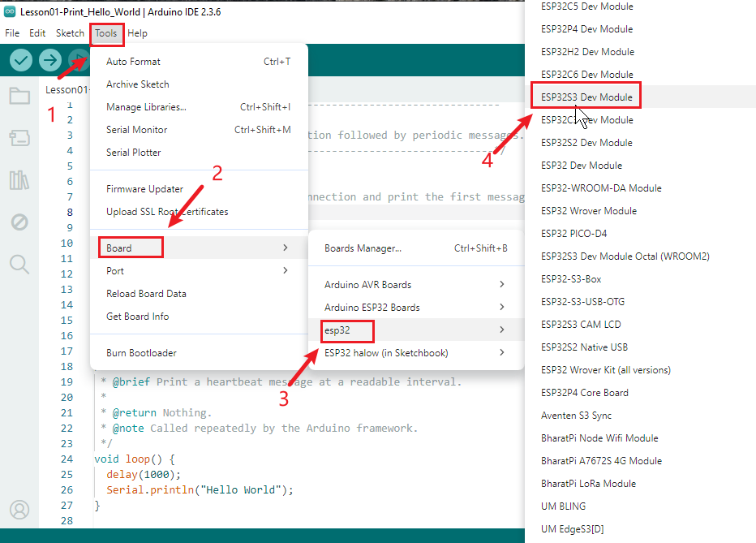Select Upload SSL Root Certificates

coord(199,211)
